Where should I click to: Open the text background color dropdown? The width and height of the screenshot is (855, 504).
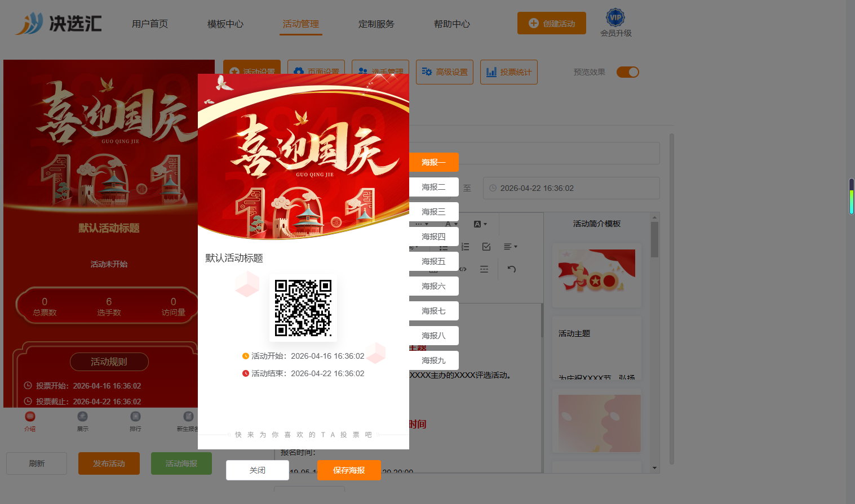(x=480, y=224)
